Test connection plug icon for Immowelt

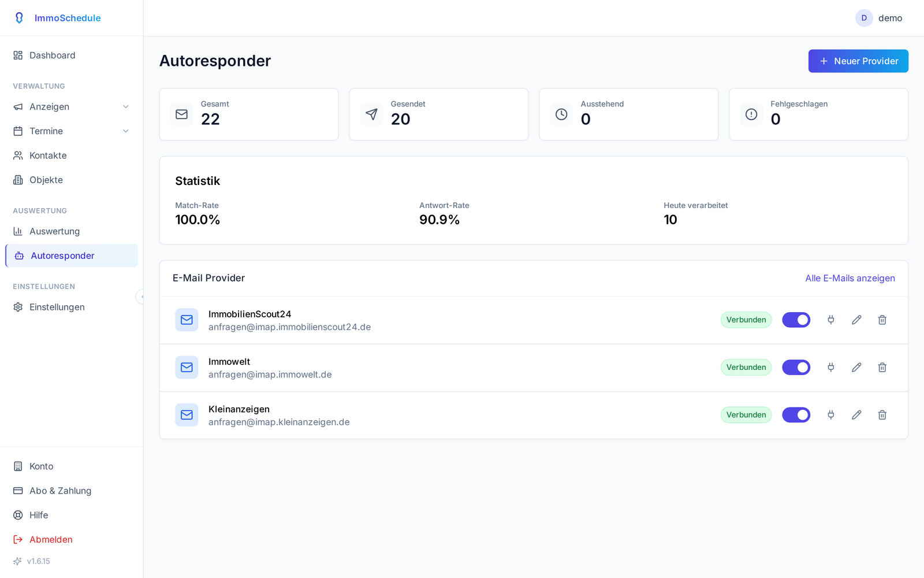click(831, 367)
